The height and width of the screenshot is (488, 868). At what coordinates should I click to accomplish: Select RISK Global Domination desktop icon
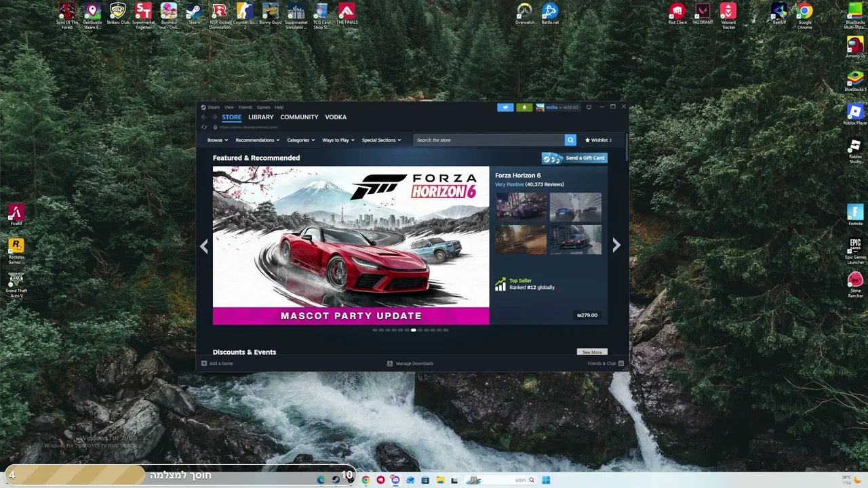(220, 16)
